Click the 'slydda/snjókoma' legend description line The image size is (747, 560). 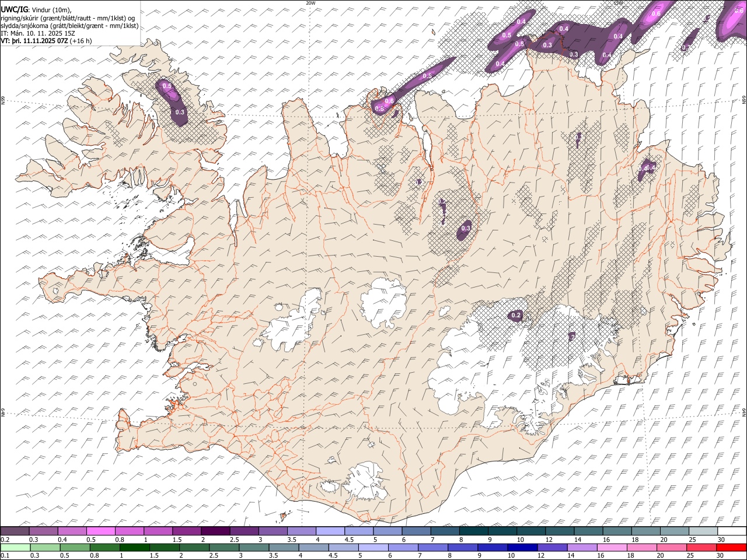coord(69,26)
